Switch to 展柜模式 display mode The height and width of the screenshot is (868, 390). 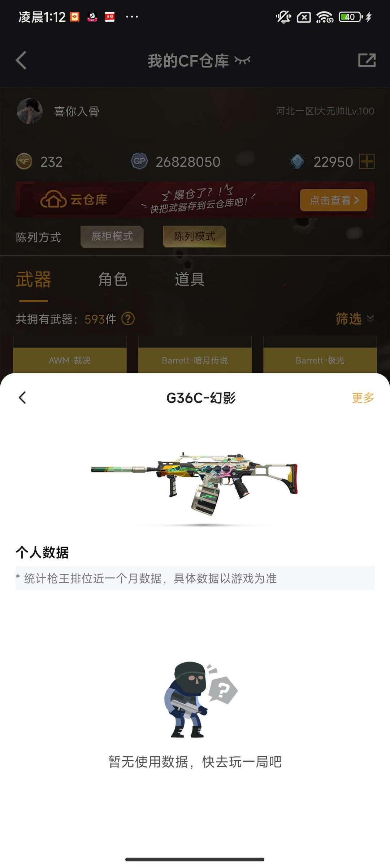[112, 236]
